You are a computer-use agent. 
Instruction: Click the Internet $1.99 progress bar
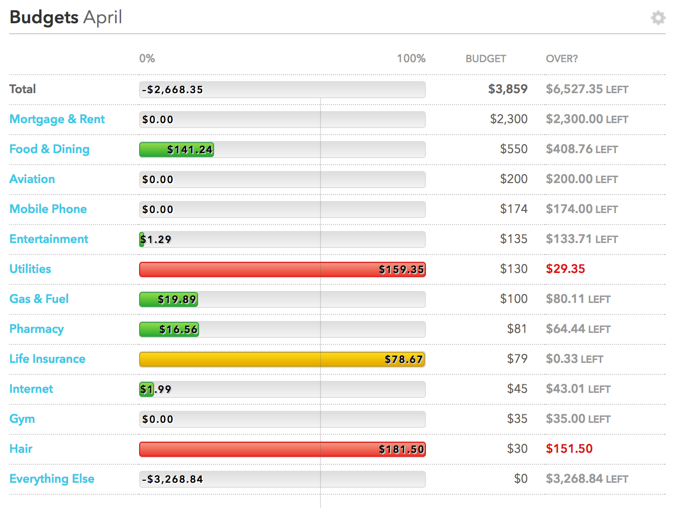click(282, 389)
